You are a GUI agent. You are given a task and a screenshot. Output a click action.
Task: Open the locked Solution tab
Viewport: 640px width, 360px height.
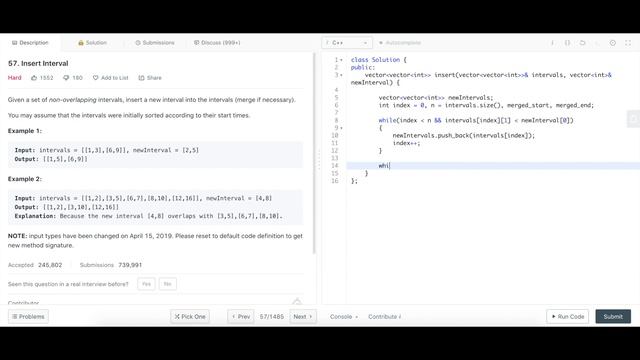coord(92,42)
